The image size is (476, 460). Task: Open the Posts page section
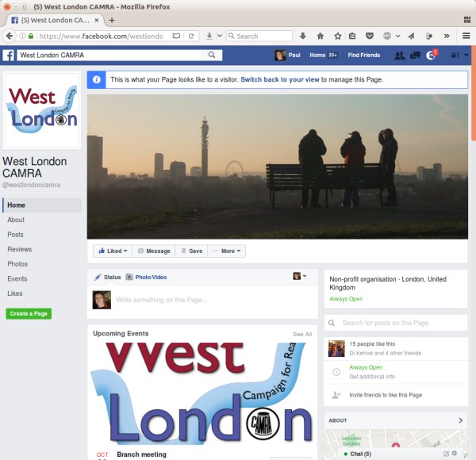(15, 235)
